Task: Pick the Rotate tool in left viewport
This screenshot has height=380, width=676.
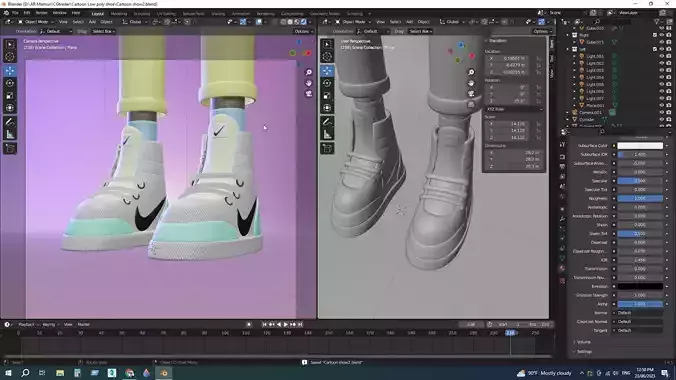Action: [x=10, y=83]
